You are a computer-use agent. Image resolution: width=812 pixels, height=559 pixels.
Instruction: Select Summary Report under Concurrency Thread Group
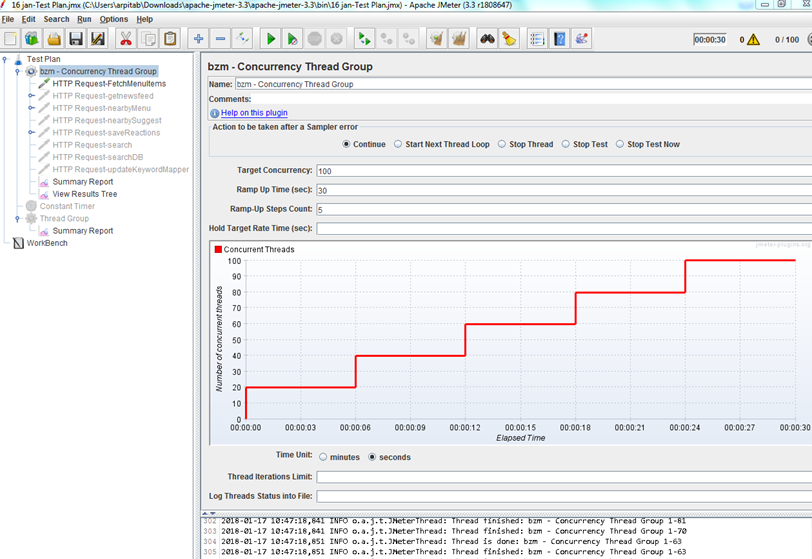83,182
